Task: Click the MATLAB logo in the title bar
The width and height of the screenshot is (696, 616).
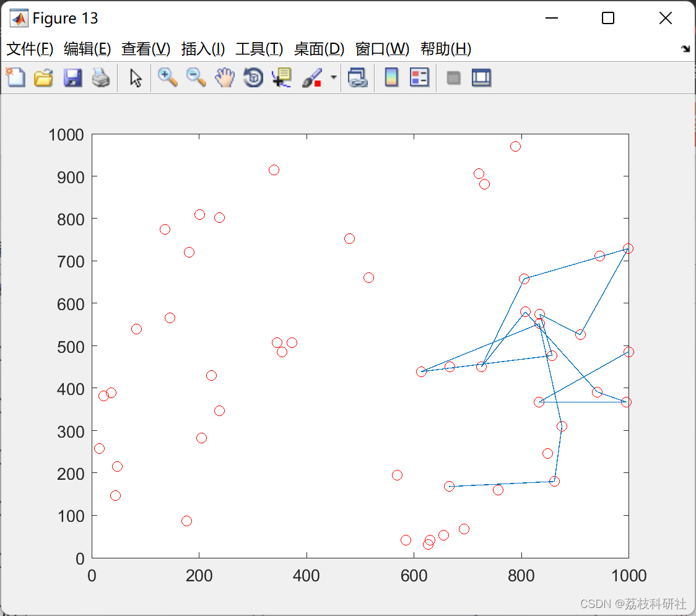Action: pyautogui.click(x=19, y=18)
